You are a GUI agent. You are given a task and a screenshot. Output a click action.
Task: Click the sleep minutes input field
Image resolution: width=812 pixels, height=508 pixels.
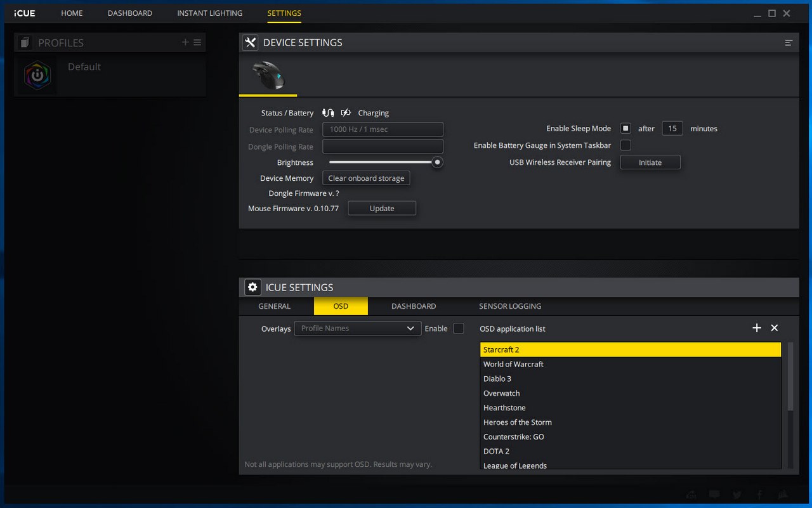coord(672,128)
